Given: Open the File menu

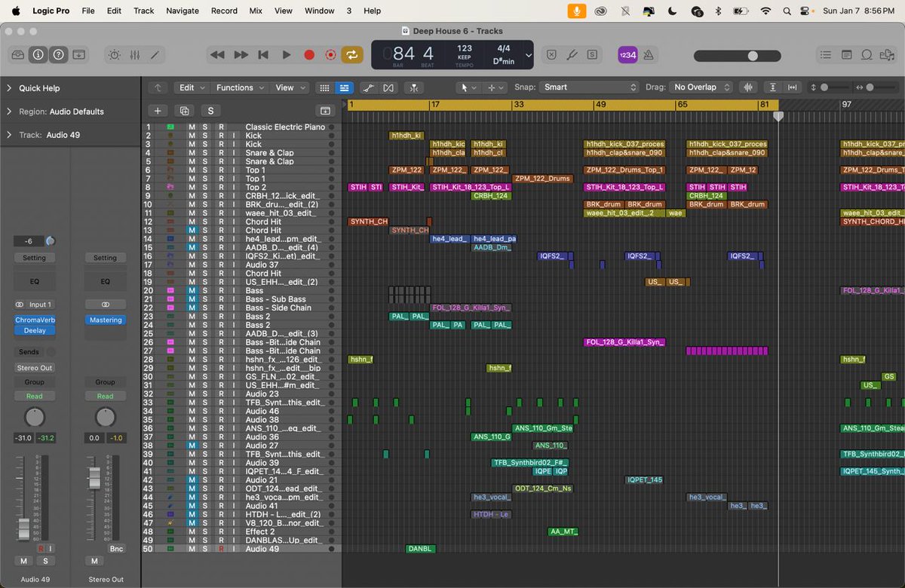Looking at the screenshot, I should [x=88, y=11].
